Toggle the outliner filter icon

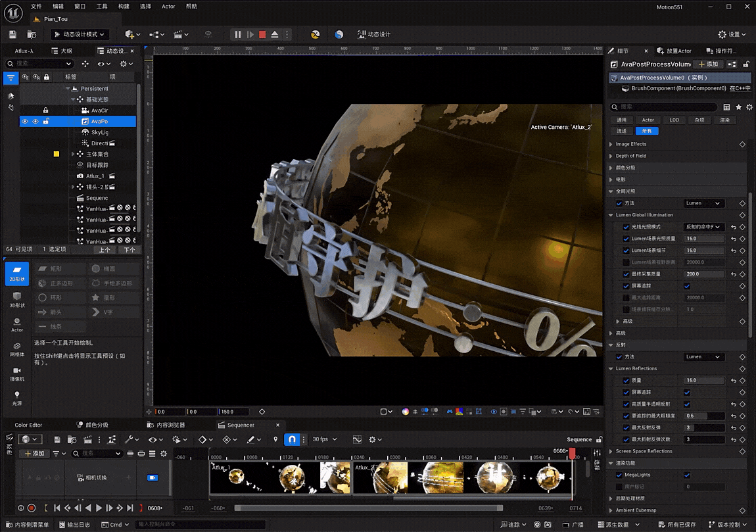pyautogui.click(x=11, y=77)
